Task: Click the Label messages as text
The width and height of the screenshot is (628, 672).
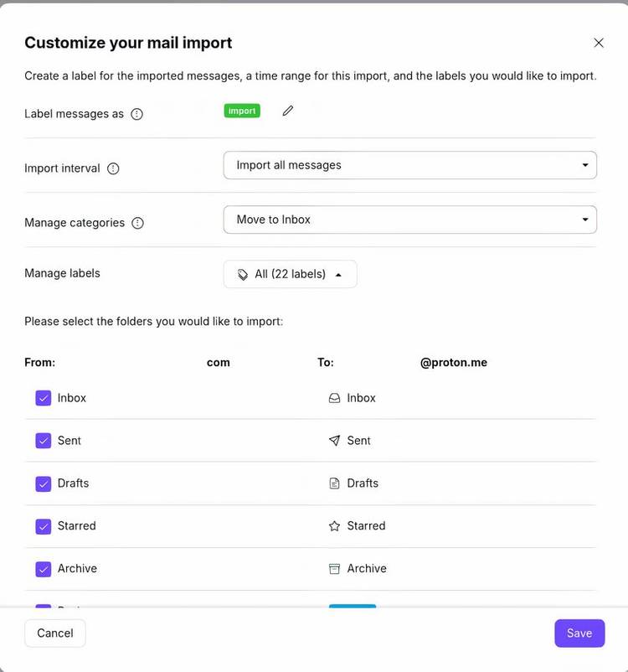Action: tap(75, 114)
